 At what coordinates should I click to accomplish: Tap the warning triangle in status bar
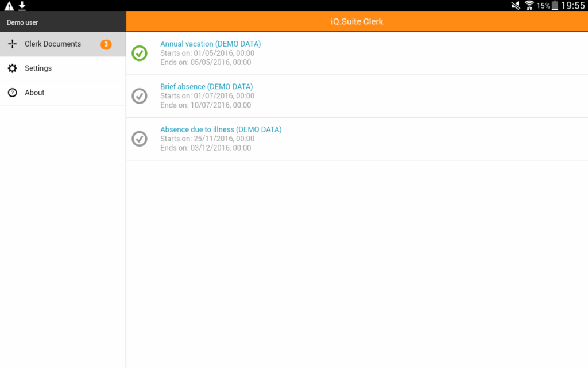[x=9, y=6]
